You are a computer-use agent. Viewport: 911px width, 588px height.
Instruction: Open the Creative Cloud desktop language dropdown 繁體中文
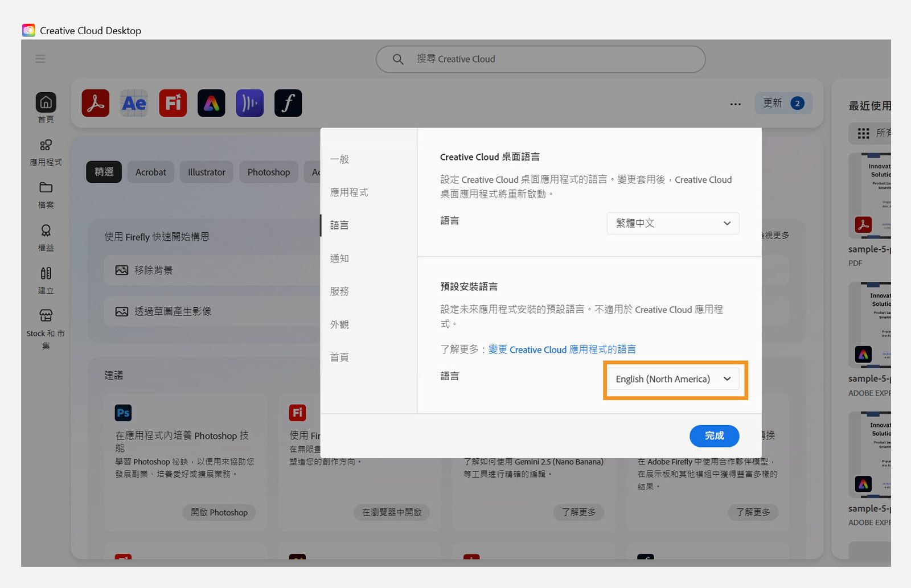(673, 223)
